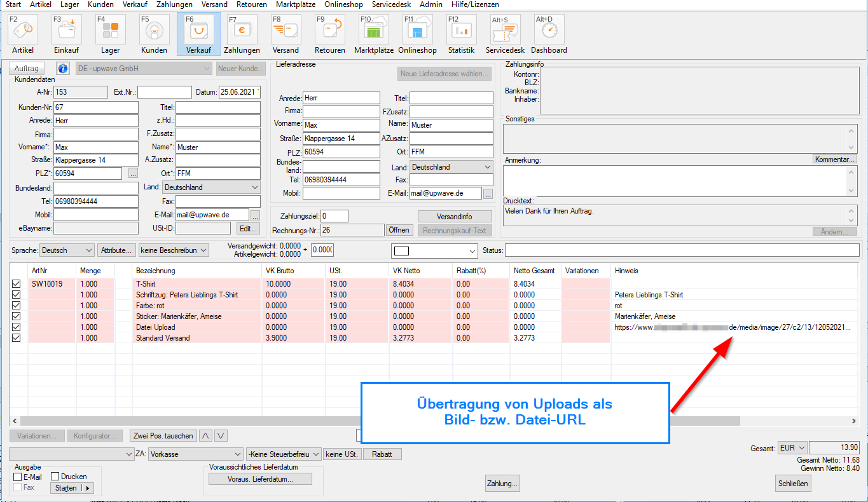Open the Zahlungen module icon
Screen dimensions: 868x502
pyautogui.click(x=242, y=29)
